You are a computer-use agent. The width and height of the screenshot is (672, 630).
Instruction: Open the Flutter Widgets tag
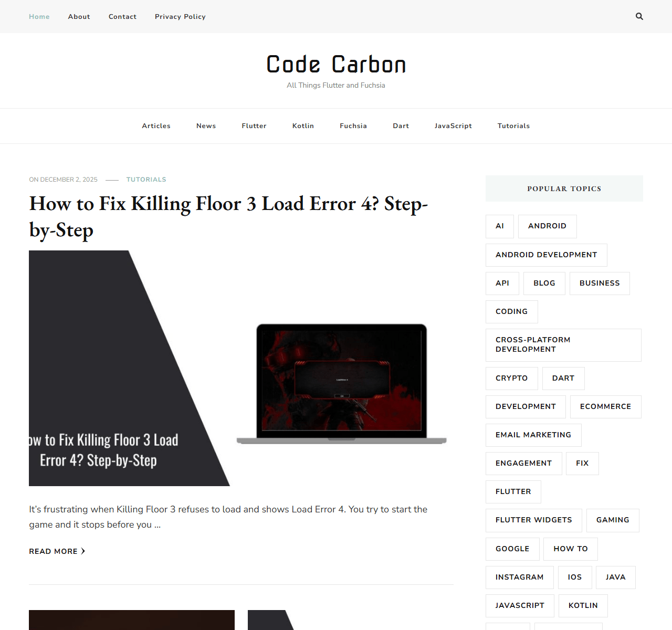533,520
